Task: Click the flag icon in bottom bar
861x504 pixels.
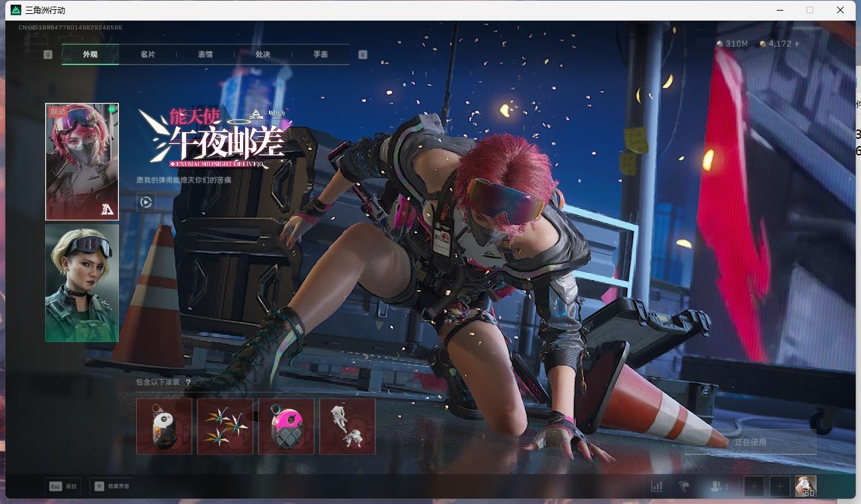Action: pyautogui.click(x=684, y=486)
